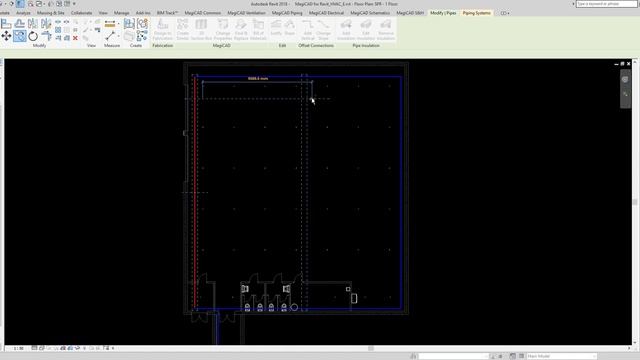Select the Align tool
This screenshot has width=640, height=360.
click(6, 24)
